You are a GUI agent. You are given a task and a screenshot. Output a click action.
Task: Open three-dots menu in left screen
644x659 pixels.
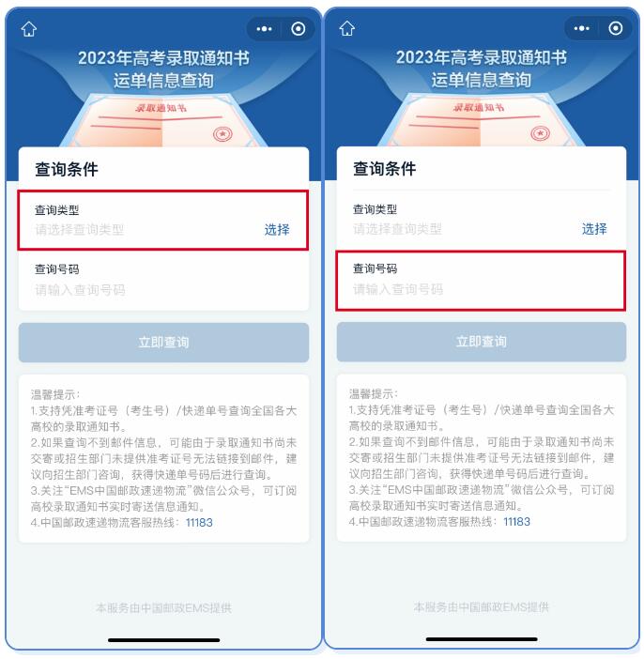click(x=265, y=29)
